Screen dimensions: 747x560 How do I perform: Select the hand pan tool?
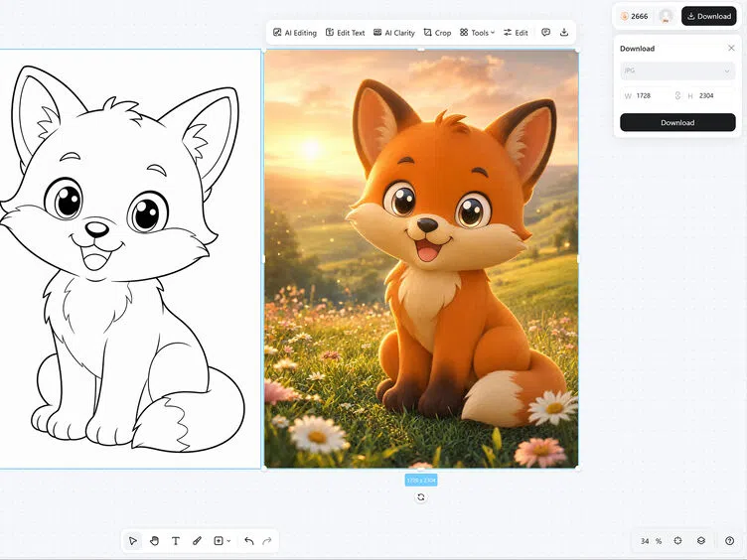[x=154, y=541]
